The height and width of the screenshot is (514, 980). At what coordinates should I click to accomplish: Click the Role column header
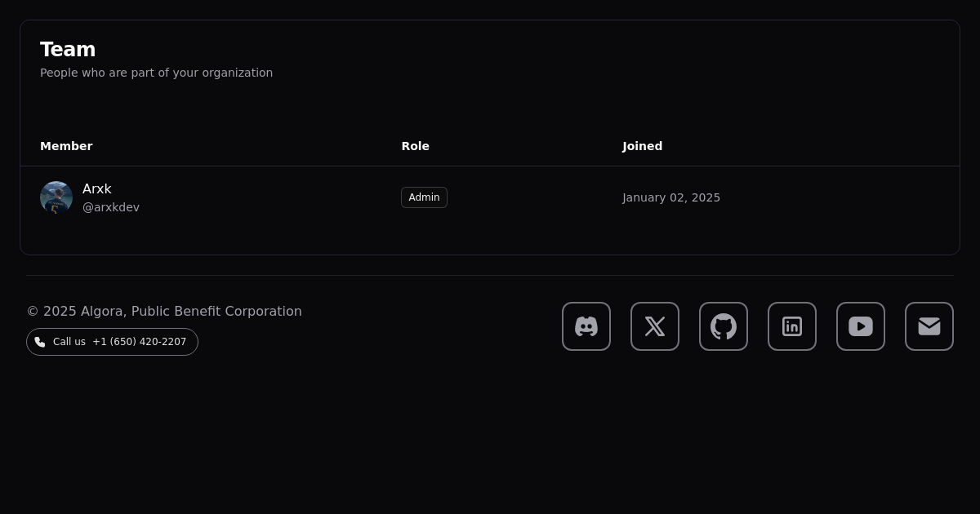[415, 146]
